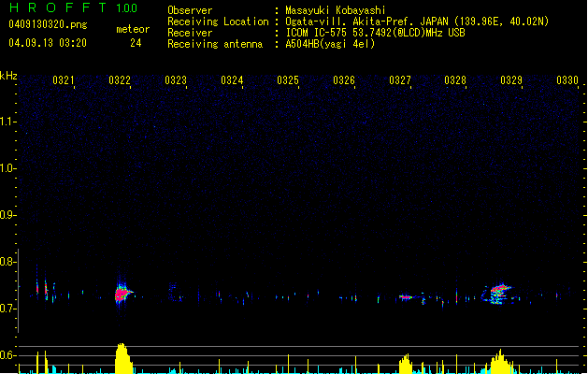Click the 0321 time marker

[x=63, y=80]
